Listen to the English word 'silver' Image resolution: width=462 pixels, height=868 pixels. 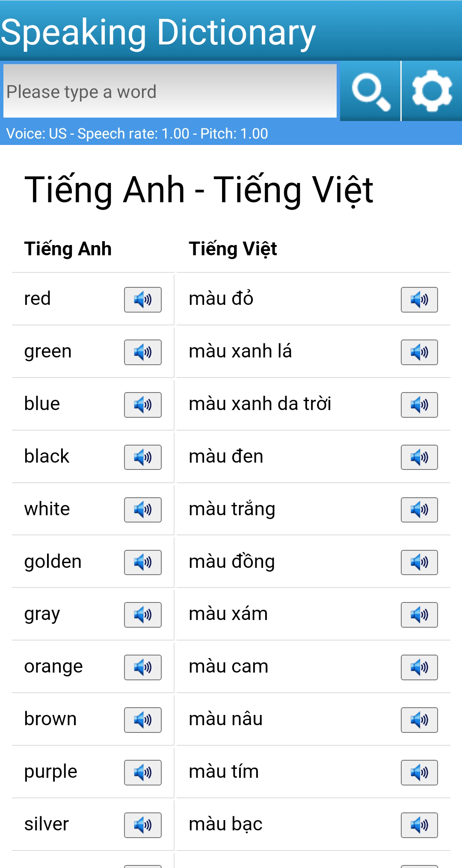pyautogui.click(x=143, y=825)
